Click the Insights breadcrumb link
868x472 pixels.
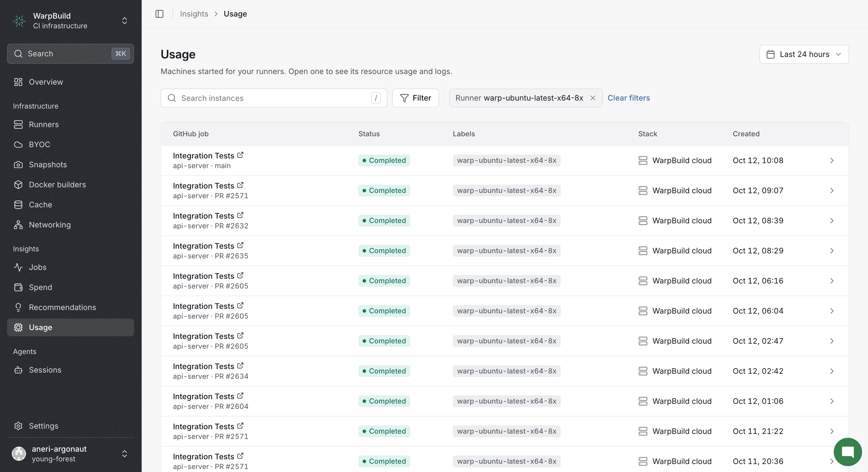point(194,14)
